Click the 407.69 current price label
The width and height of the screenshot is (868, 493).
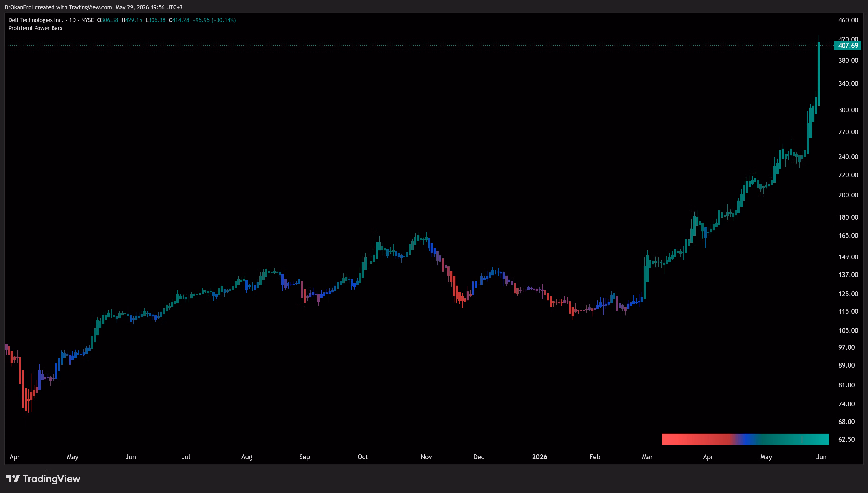tap(848, 45)
